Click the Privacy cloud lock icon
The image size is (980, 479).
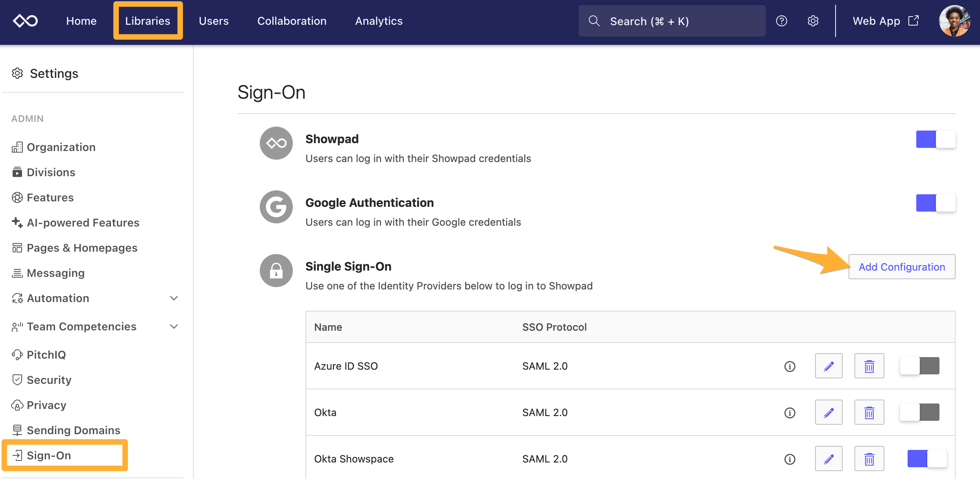pyautogui.click(x=17, y=405)
